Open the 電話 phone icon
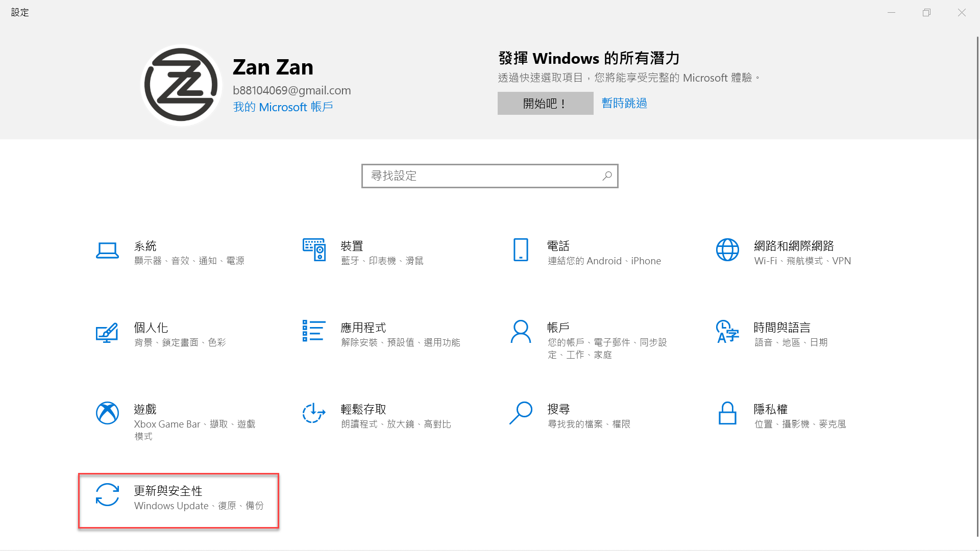 point(521,249)
